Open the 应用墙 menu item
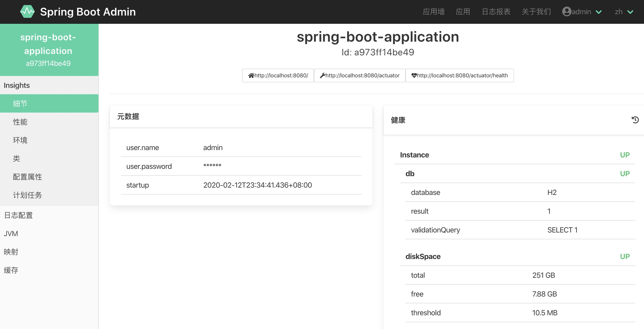This screenshot has height=329, width=644. click(434, 12)
